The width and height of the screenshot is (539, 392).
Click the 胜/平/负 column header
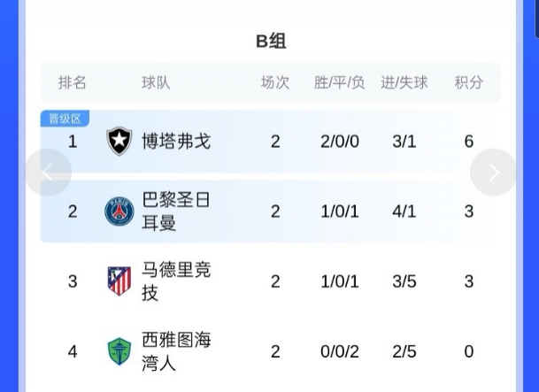point(339,82)
